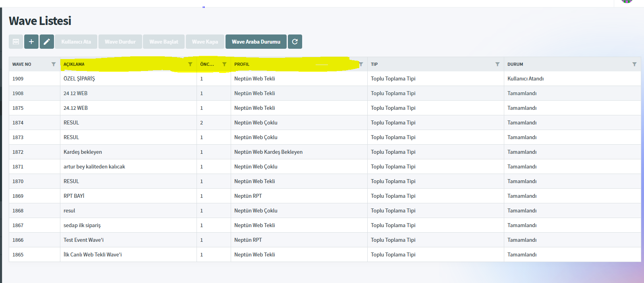This screenshot has width=644, height=283.
Task: Click Tamamlandı status in row 1865
Action: [522, 254]
